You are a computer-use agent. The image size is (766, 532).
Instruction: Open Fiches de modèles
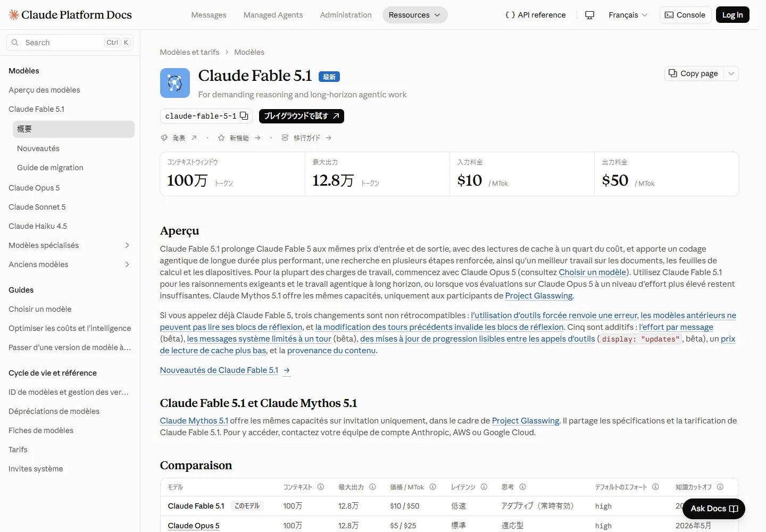[x=41, y=430]
